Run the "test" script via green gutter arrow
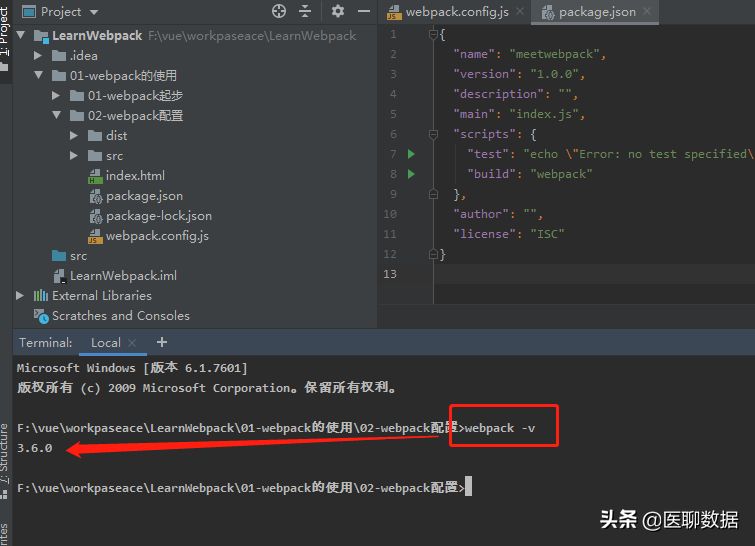This screenshot has width=755, height=546. click(410, 154)
